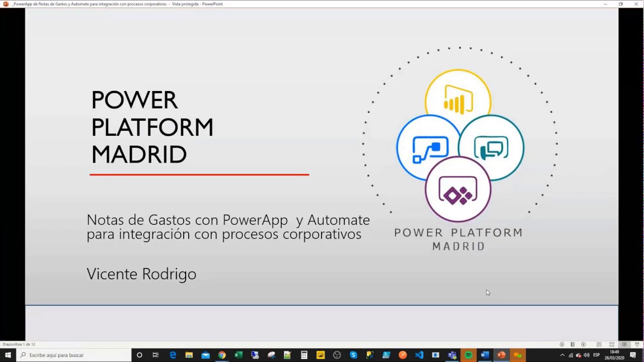Click the presenter name 'Vicente Rodrigo'
This screenshot has height=362, width=644.
click(x=141, y=274)
